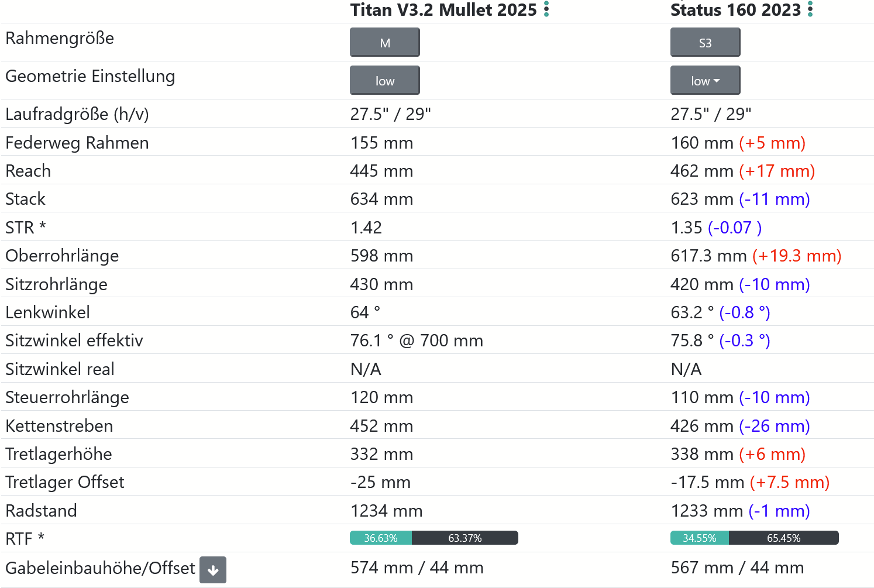Click the Titan 63.37% RTF bar segment
874x588 pixels.
[x=465, y=538]
